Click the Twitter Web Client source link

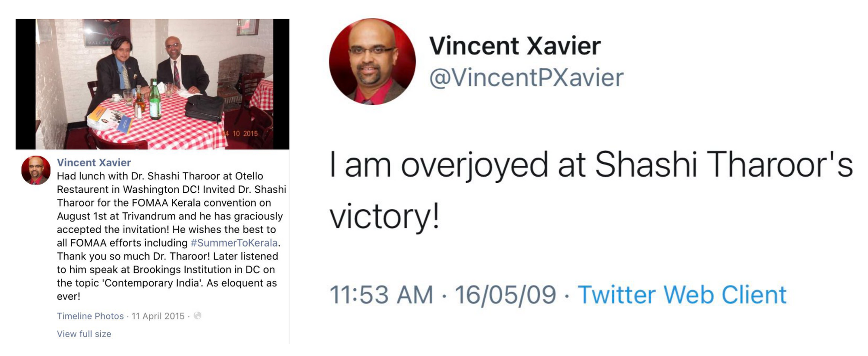click(682, 295)
